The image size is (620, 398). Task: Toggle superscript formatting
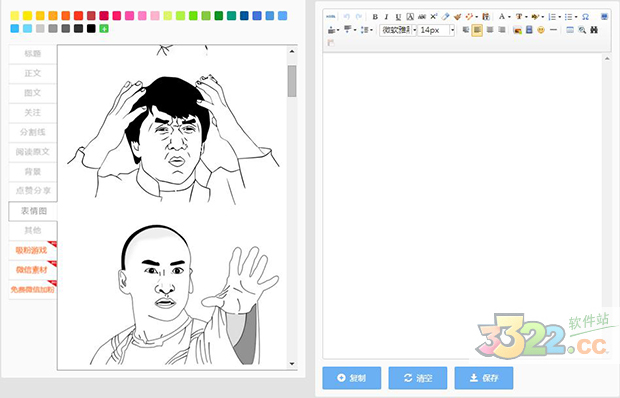[434, 17]
